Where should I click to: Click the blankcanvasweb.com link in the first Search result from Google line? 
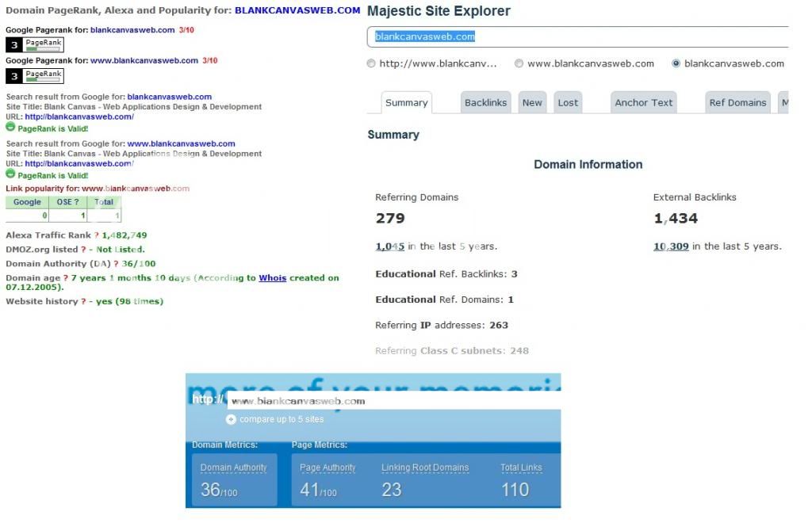pyautogui.click(x=170, y=97)
